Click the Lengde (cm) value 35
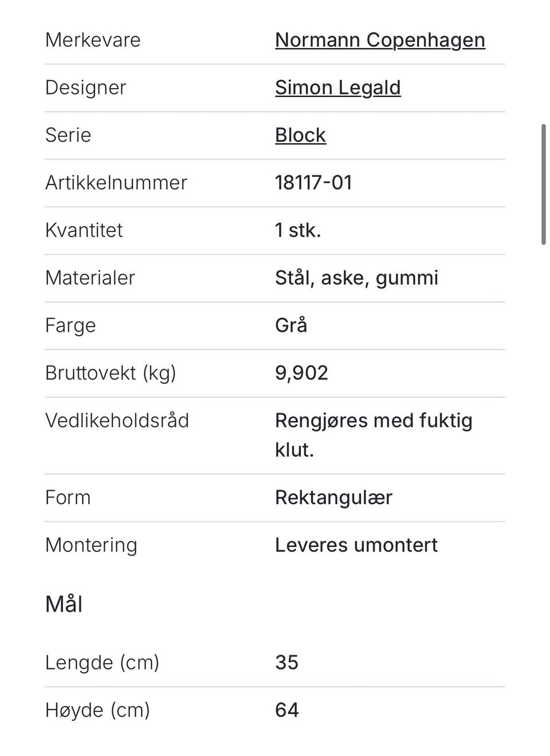This screenshot has width=550, height=756. (x=286, y=663)
